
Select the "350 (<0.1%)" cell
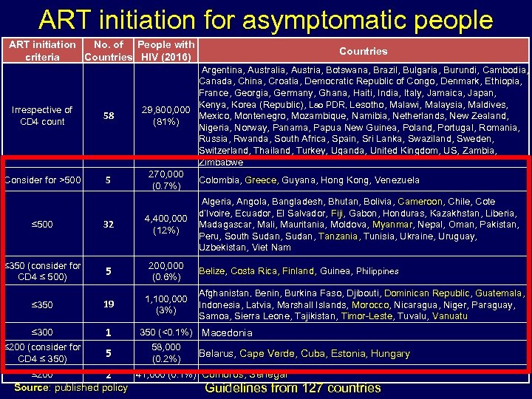[x=166, y=332]
